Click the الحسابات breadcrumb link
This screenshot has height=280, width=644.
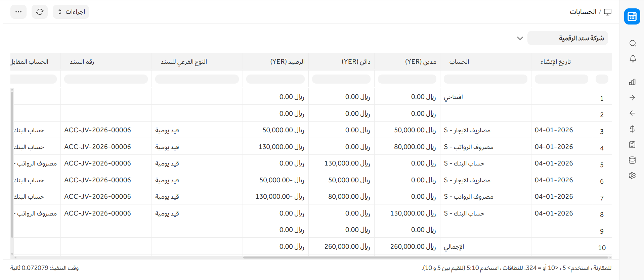pos(583,12)
